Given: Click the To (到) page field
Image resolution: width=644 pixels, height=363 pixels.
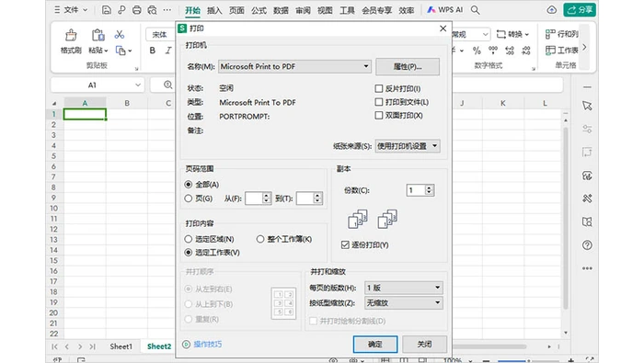Looking at the screenshot, I should coord(305,199).
